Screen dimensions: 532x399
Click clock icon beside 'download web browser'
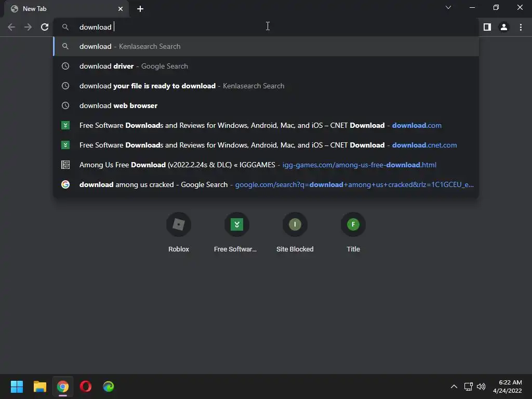coord(65,105)
